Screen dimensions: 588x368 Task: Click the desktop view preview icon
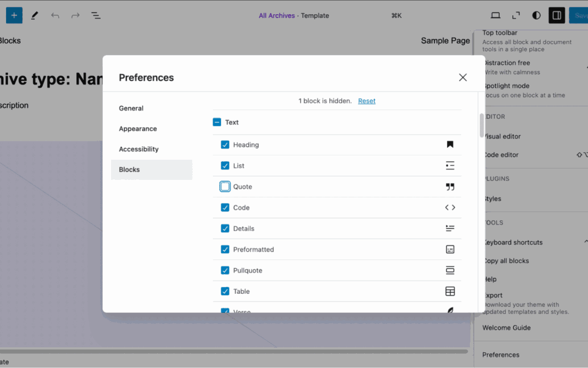coord(495,15)
